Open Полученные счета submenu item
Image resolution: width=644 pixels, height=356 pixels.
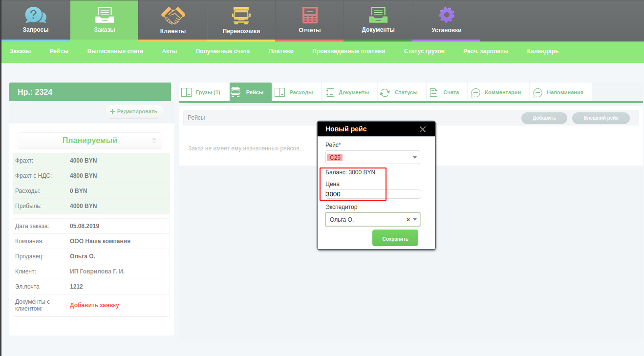[223, 51]
